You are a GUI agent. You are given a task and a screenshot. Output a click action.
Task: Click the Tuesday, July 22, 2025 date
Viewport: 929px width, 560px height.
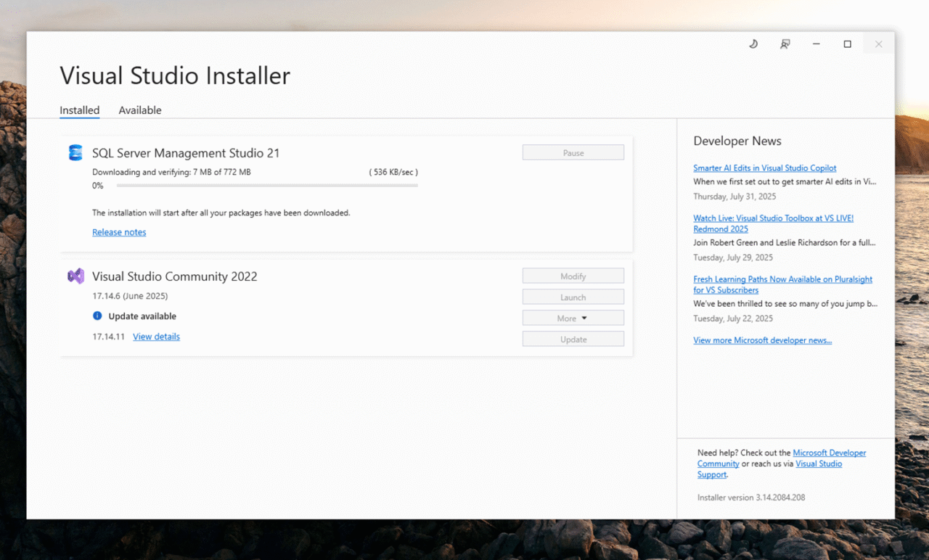[x=733, y=318]
